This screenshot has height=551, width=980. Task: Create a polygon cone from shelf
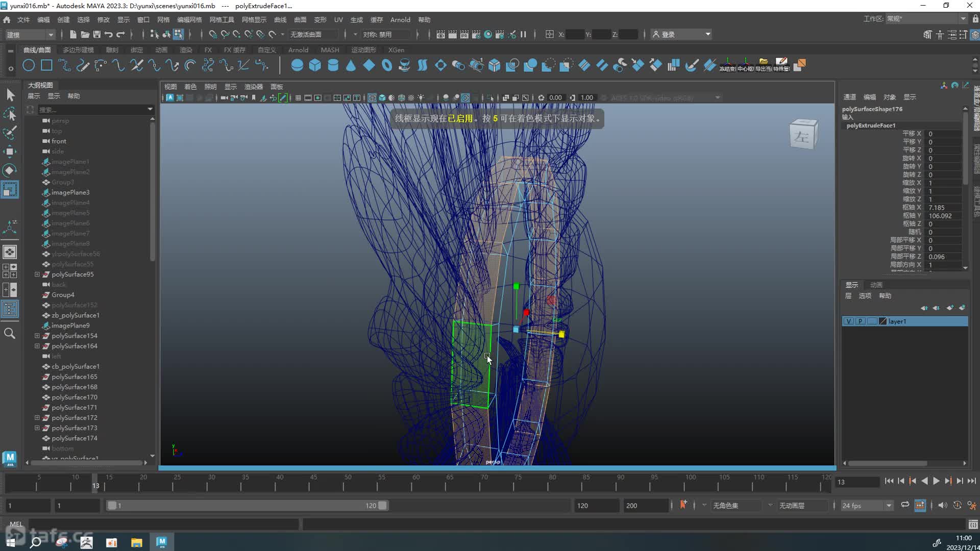pos(351,65)
